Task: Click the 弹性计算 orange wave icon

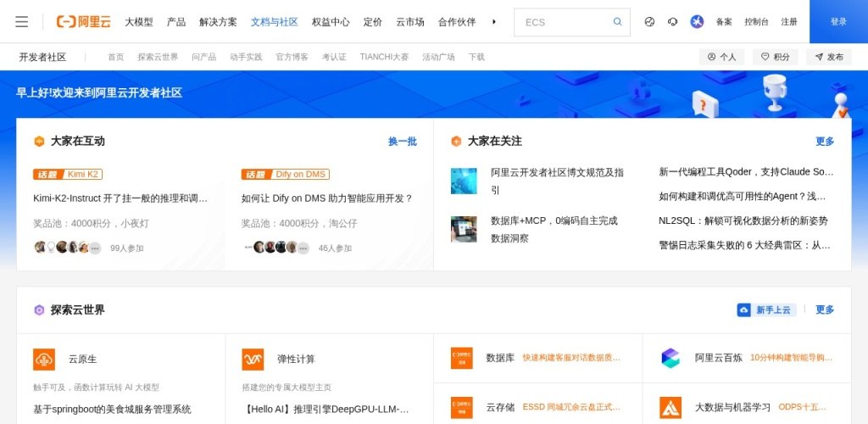Action: tap(253, 360)
